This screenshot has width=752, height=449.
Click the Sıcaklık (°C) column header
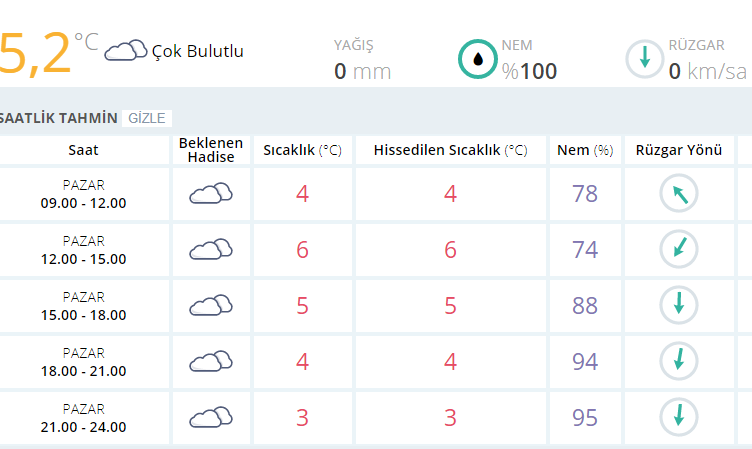[303, 150]
